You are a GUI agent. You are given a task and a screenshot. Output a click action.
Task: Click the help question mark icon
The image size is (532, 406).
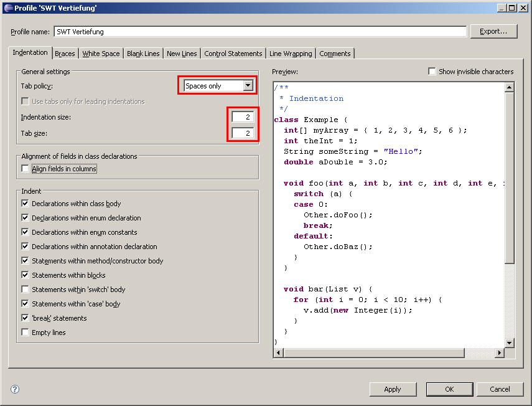15,389
